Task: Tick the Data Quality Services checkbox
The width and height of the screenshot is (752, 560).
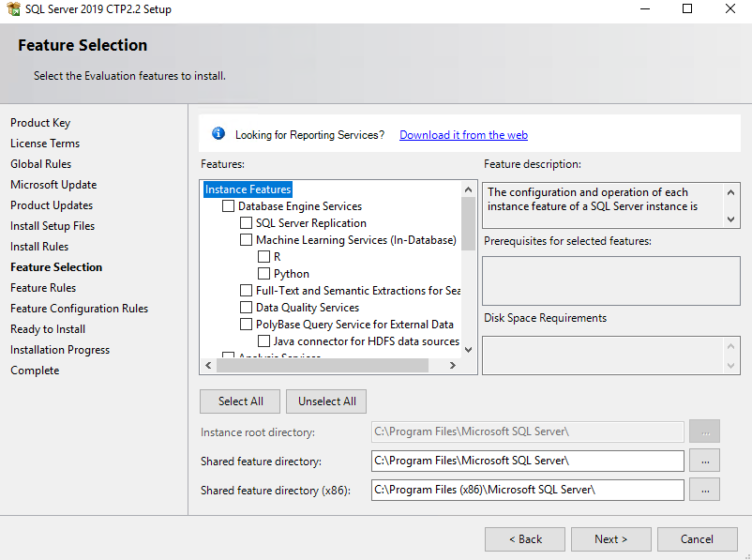Action: coord(246,307)
